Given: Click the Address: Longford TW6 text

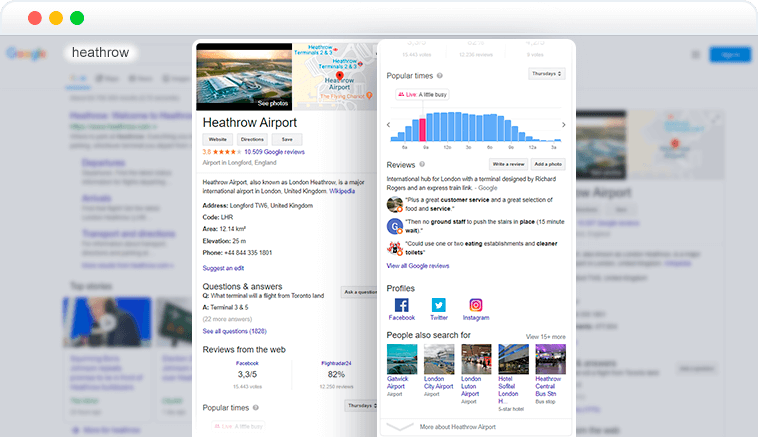Looking at the screenshot, I should pyautogui.click(x=258, y=205).
